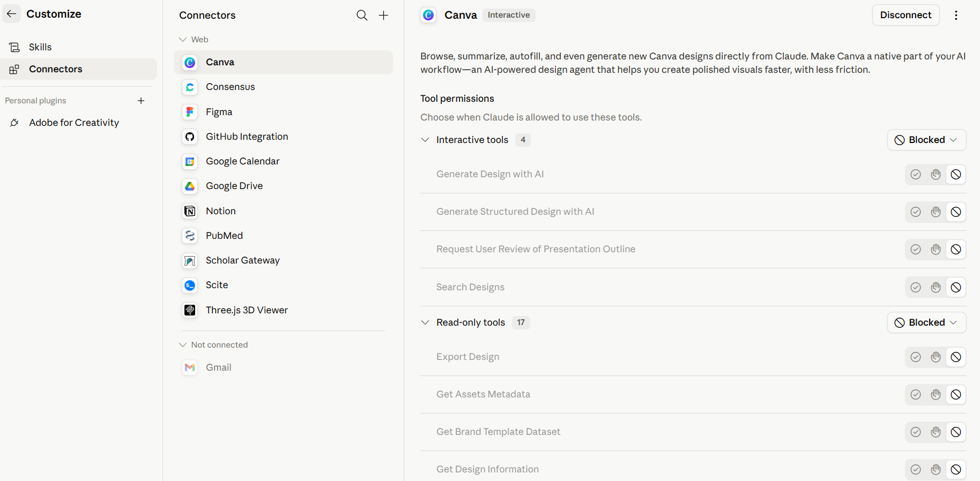Click the Interactive badge next to Canva
Viewport: 980px width, 481px height.
tap(509, 15)
